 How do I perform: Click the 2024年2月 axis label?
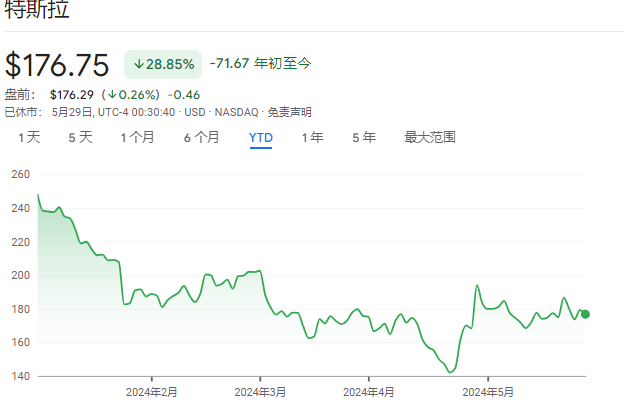pyautogui.click(x=152, y=392)
